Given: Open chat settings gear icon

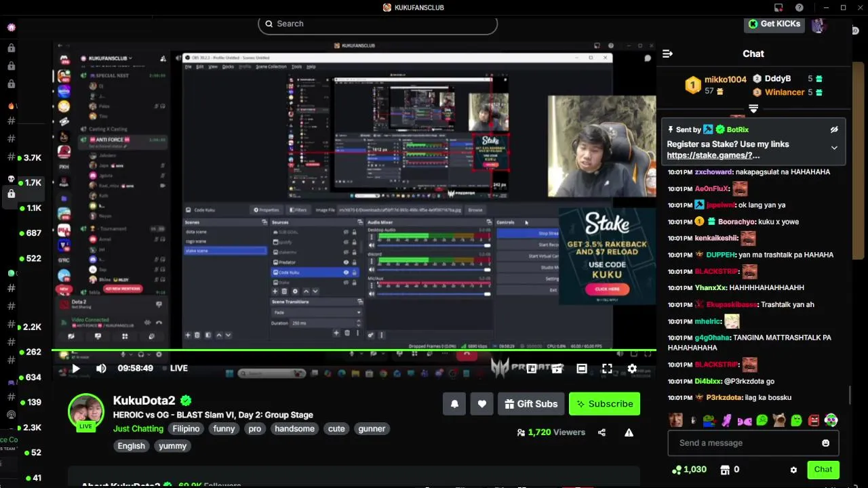Looking at the screenshot, I should pyautogui.click(x=793, y=470).
